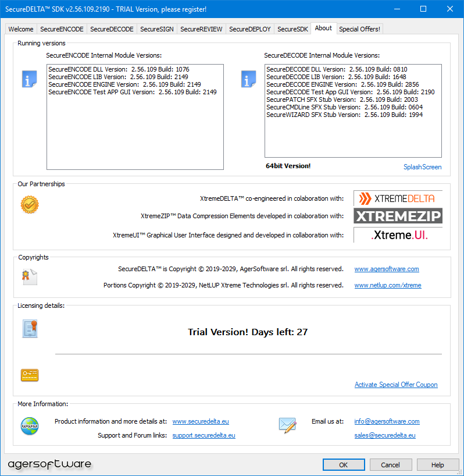Open the SecureDECODE tab
The image size is (464, 476).
tap(112, 29)
